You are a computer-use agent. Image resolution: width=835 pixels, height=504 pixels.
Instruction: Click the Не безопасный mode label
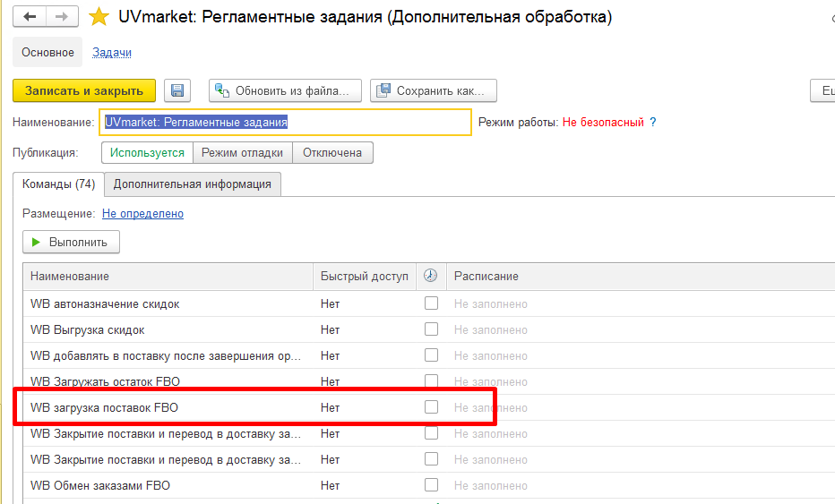603,123
